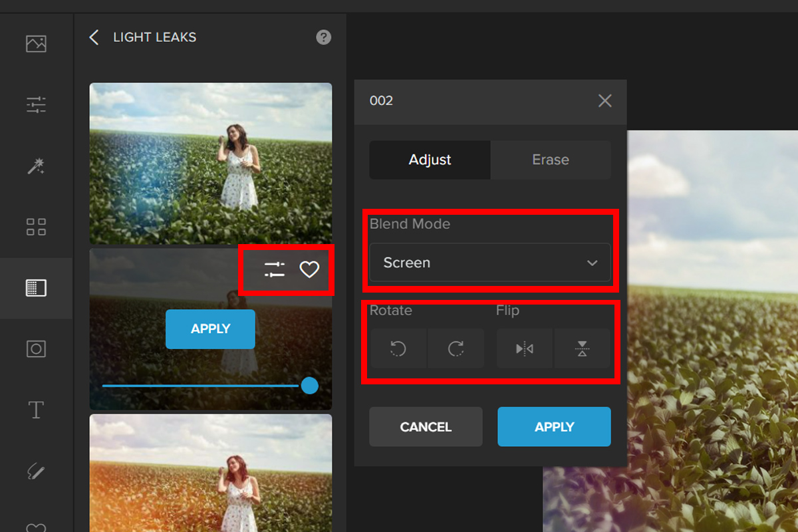
Task: Click the light leak intensity slider handle
Action: (310, 386)
